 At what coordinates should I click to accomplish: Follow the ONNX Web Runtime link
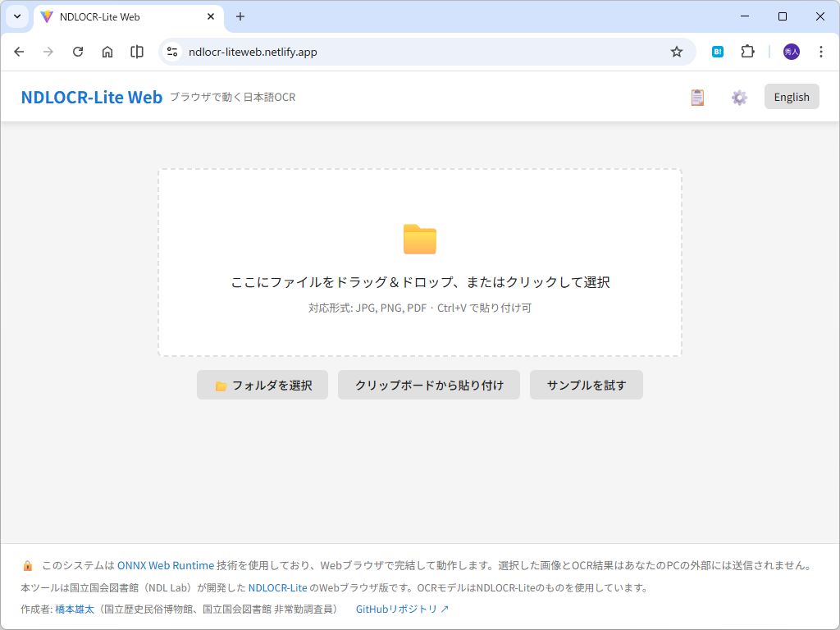point(164,564)
